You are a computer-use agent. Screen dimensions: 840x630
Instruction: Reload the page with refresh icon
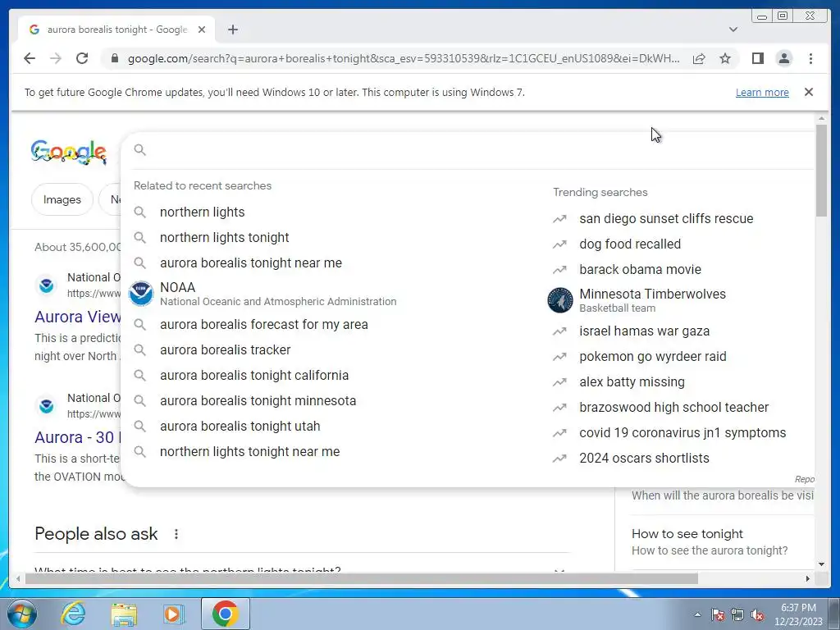[82, 58]
